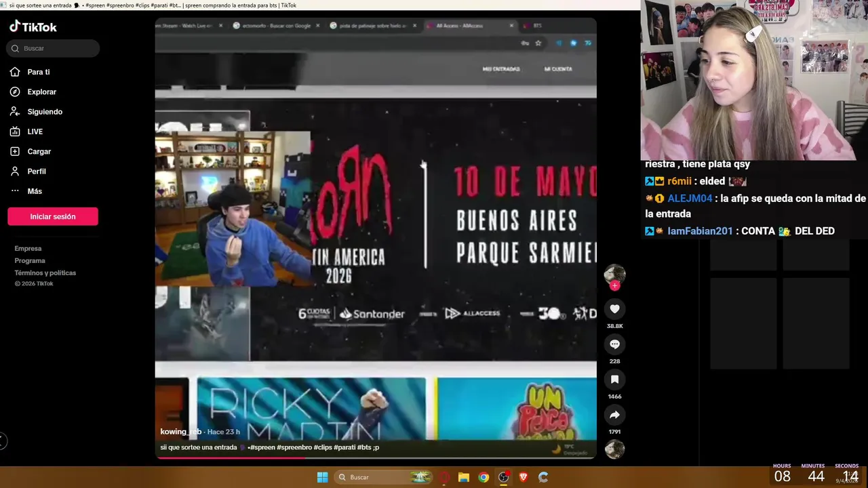Open the Siguiendo feed
Image resolution: width=868 pixels, height=488 pixels.
(x=45, y=112)
